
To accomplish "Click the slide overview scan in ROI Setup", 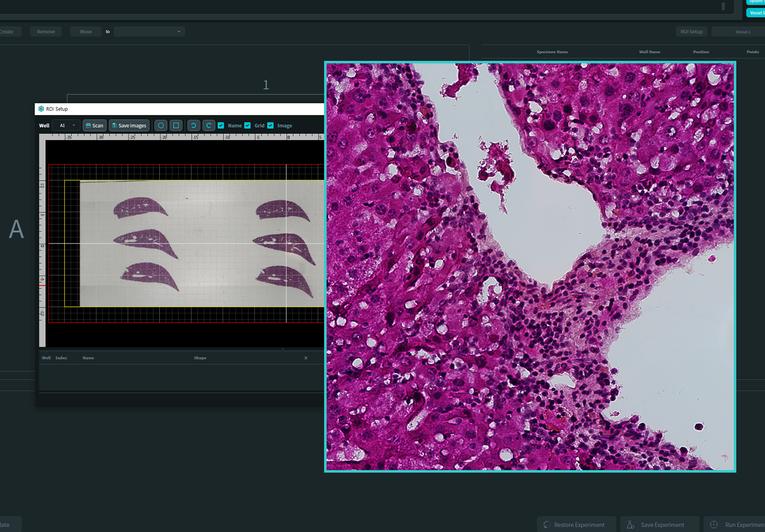I will pos(202,243).
